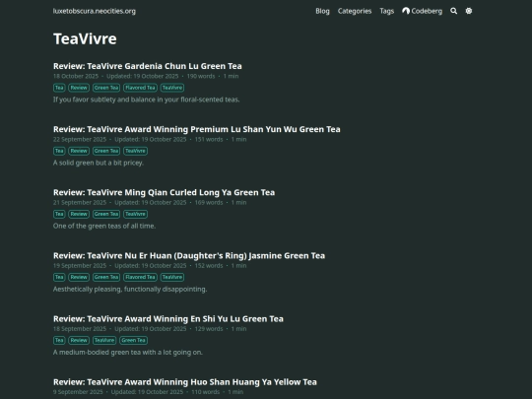
Task: Click the TeaVivre tag under En Shi Yu Lu review
Action: [x=104, y=340]
